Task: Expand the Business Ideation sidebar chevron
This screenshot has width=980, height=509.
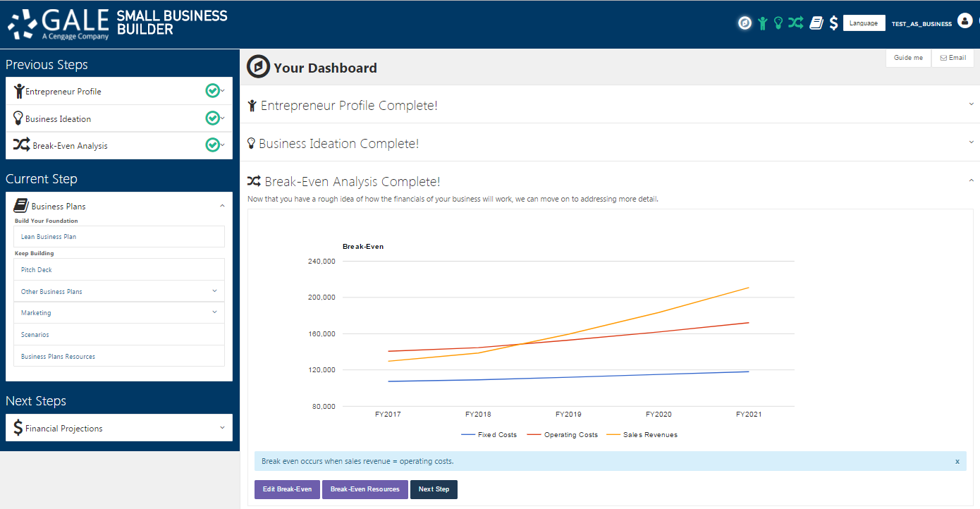Action: (223, 118)
